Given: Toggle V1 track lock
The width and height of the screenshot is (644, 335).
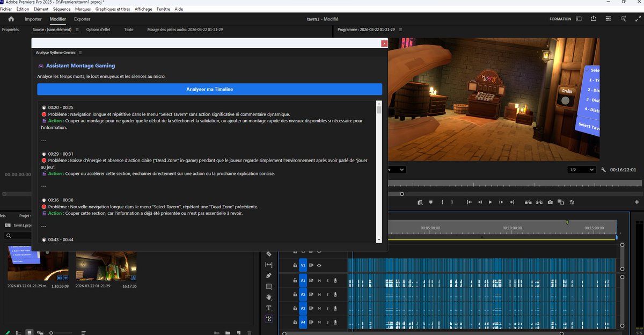Looking at the screenshot, I should [295, 265].
